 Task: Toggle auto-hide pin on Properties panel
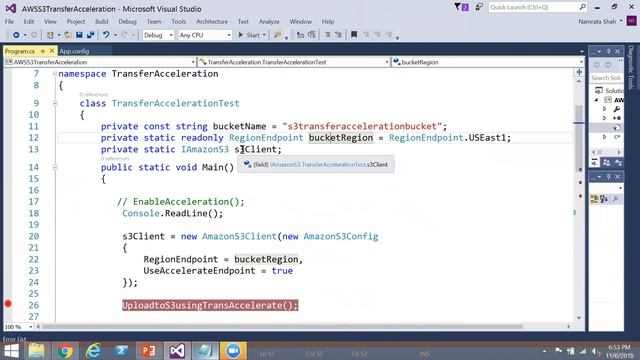[608, 176]
